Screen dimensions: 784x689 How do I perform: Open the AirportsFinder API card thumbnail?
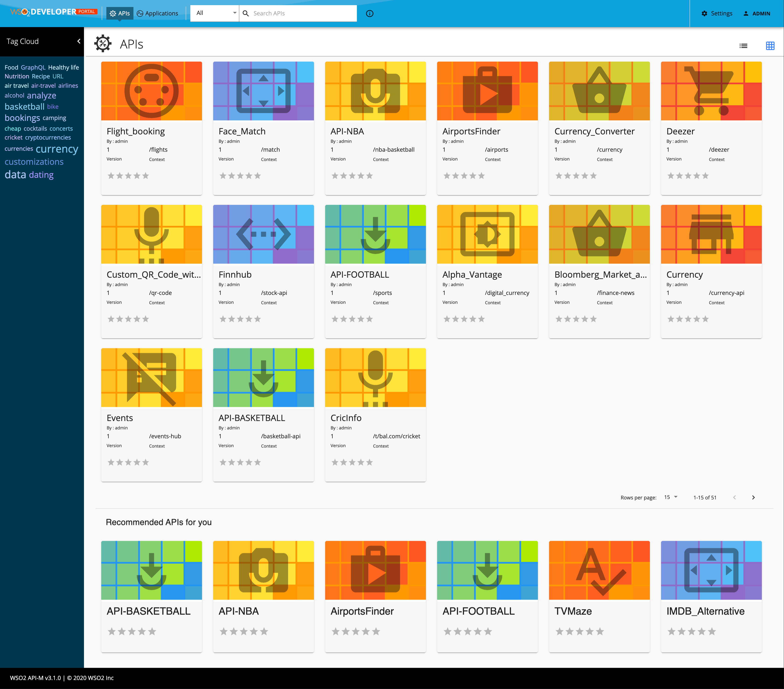(x=487, y=91)
